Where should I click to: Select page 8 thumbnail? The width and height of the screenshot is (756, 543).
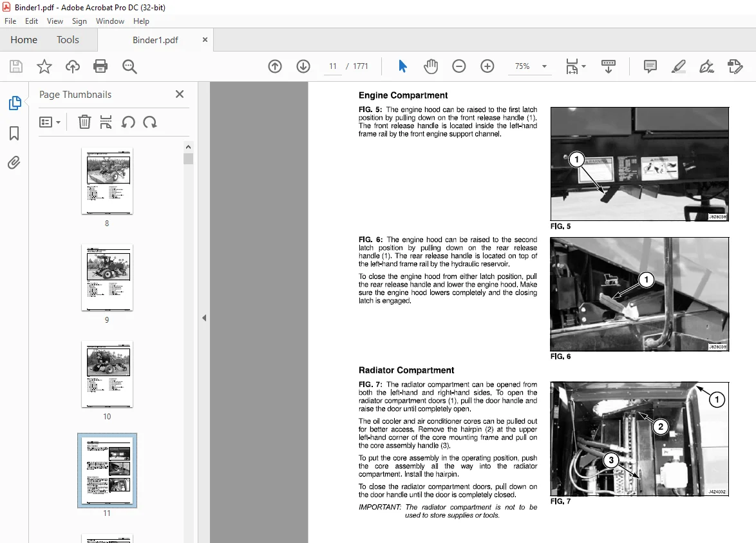(x=107, y=181)
